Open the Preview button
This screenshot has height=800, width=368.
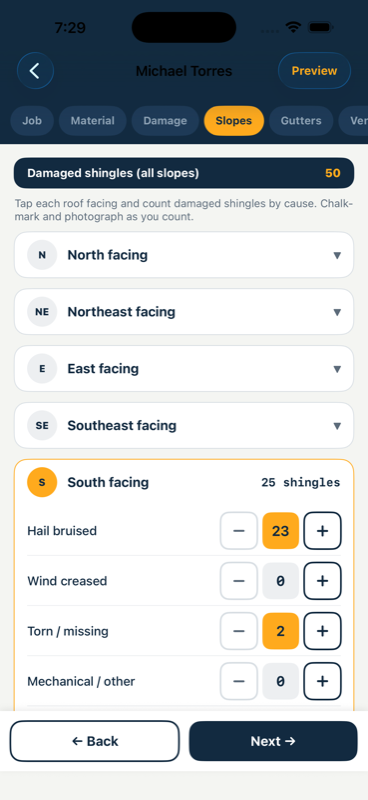pos(314,71)
